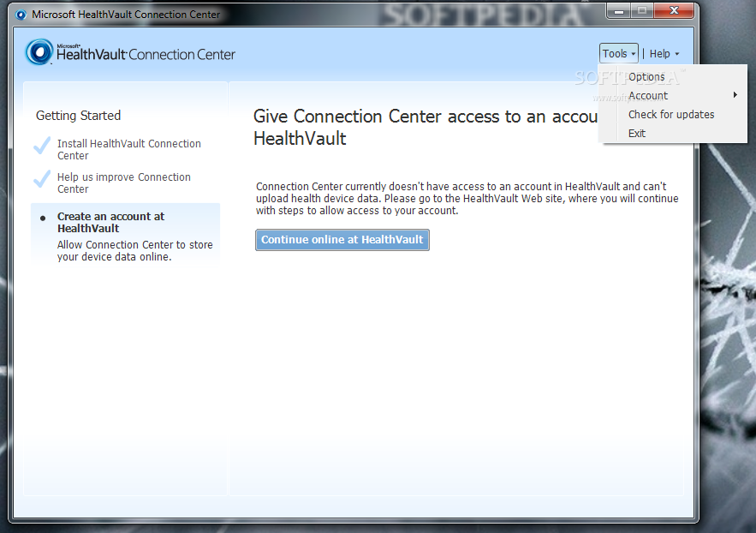Maximize the Connection Center window

642,10
